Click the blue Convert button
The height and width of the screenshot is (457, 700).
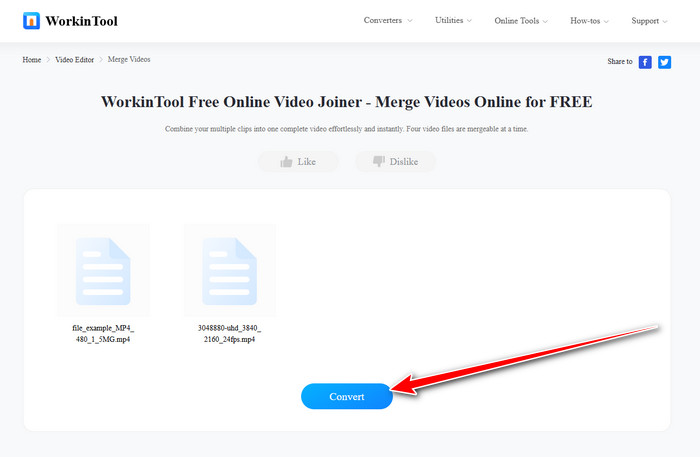tap(347, 396)
